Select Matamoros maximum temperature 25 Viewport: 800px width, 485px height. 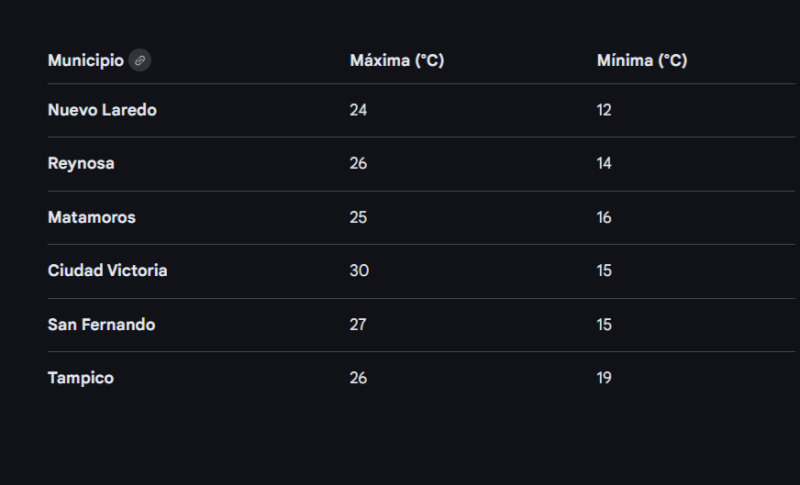point(358,217)
